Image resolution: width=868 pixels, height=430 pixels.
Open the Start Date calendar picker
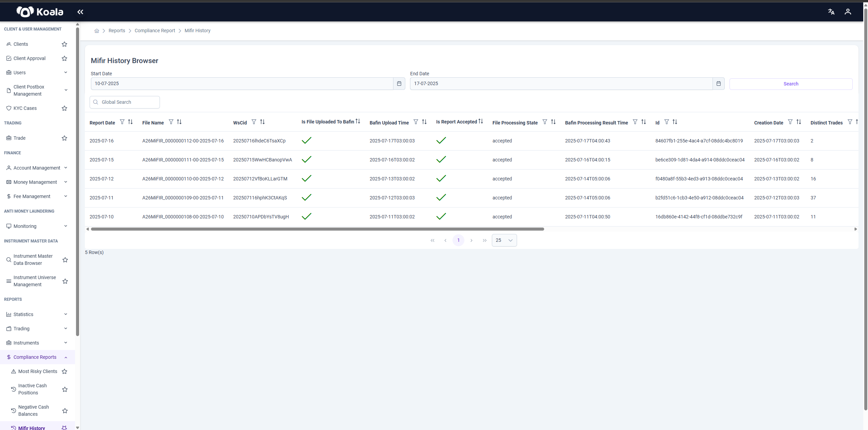point(399,84)
